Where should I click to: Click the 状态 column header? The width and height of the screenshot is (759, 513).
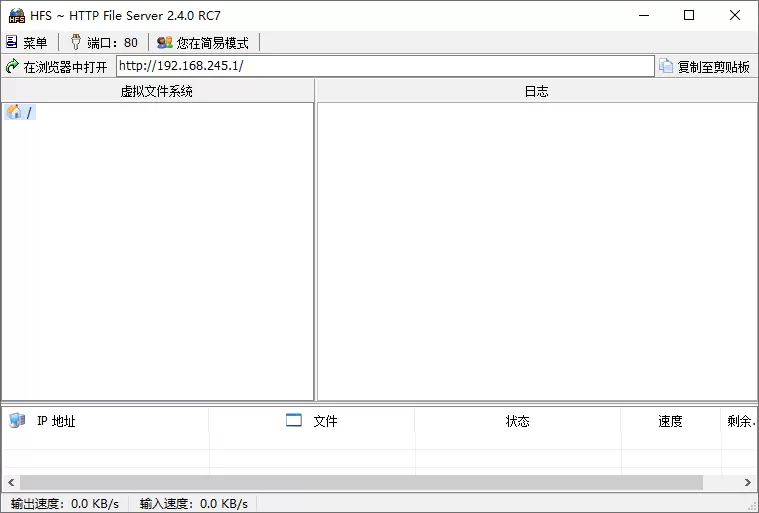tap(518, 421)
